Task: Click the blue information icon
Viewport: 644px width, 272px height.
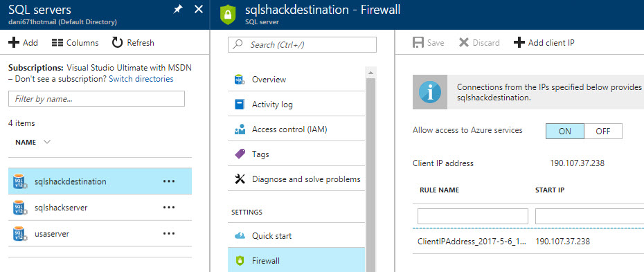Action: [x=429, y=92]
